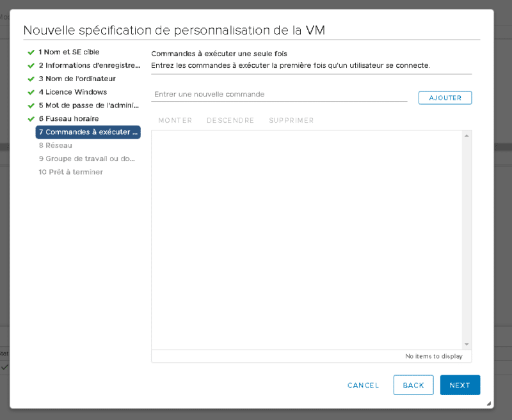Click scroll up arrow in command list

467,136
